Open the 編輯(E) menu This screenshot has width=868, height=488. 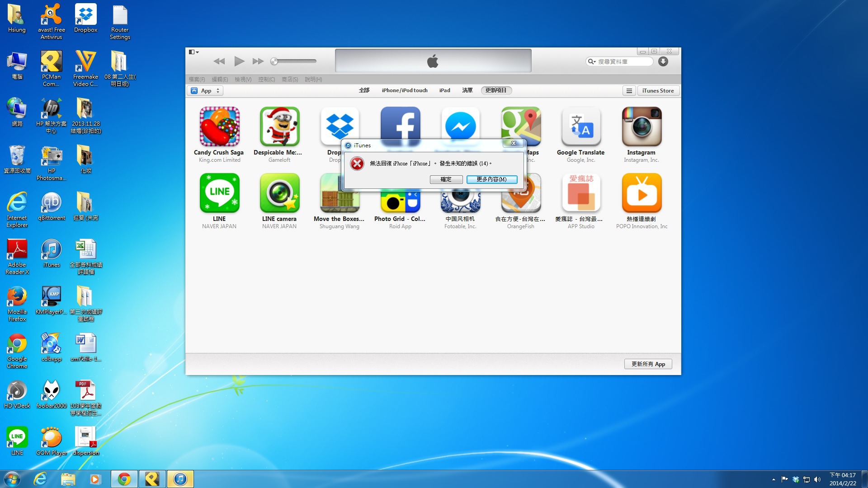(x=220, y=80)
